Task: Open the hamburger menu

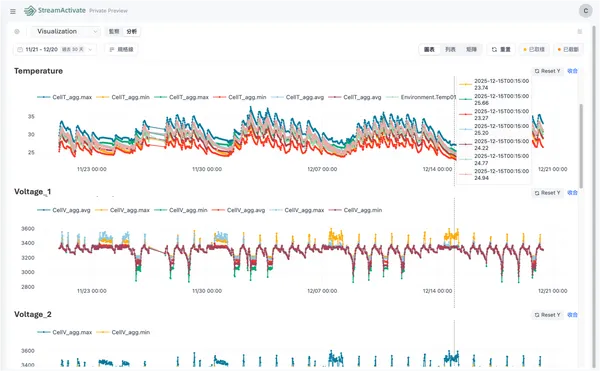Action: [x=13, y=11]
